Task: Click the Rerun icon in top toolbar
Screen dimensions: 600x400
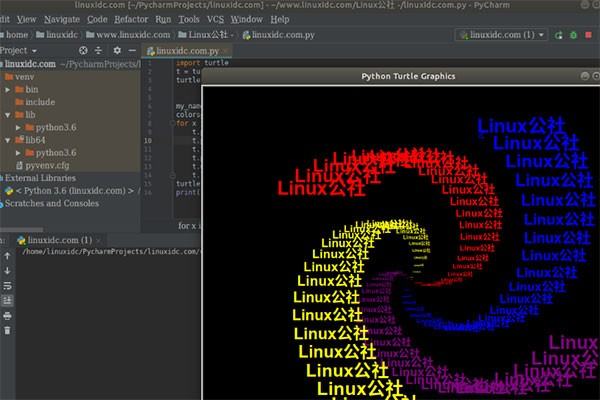Action: point(561,34)
